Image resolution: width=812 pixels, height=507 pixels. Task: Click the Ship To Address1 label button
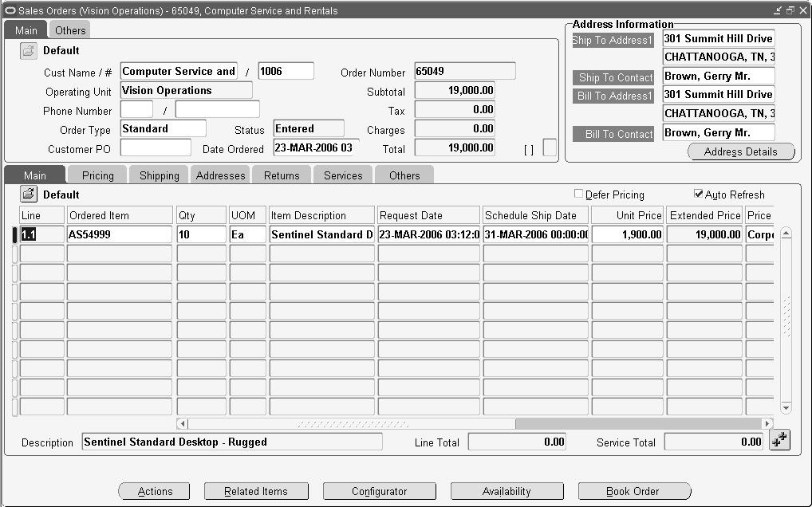pos(613,40)
